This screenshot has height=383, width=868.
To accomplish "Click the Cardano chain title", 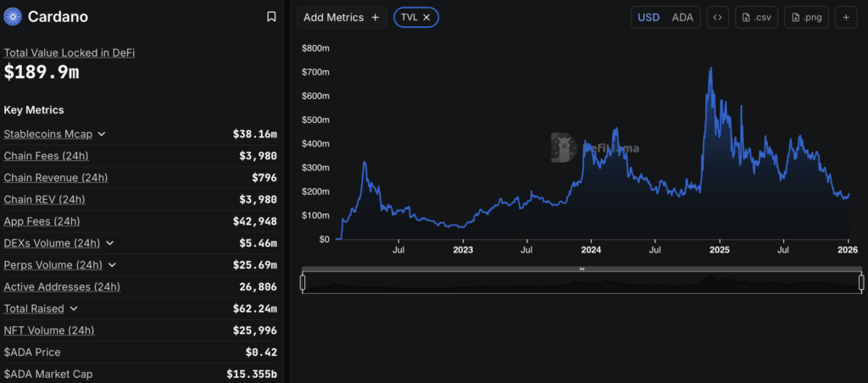I will click(x=58, y=17).
